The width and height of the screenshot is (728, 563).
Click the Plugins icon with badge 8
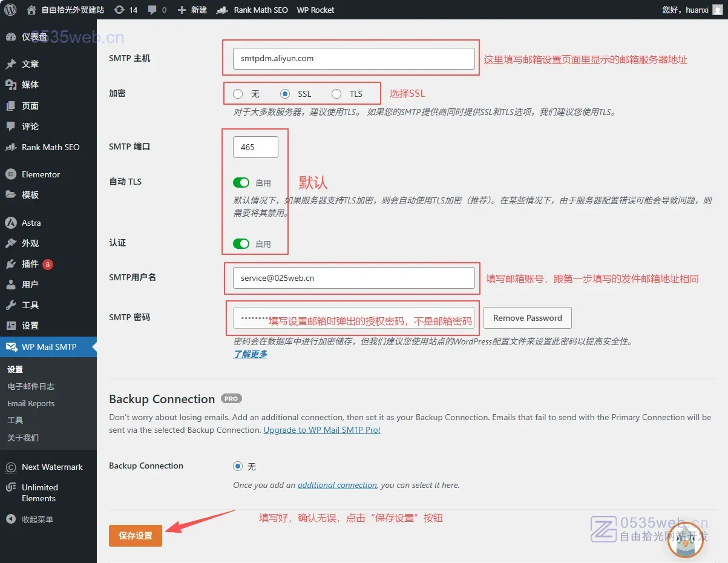(x=11, y=264)
